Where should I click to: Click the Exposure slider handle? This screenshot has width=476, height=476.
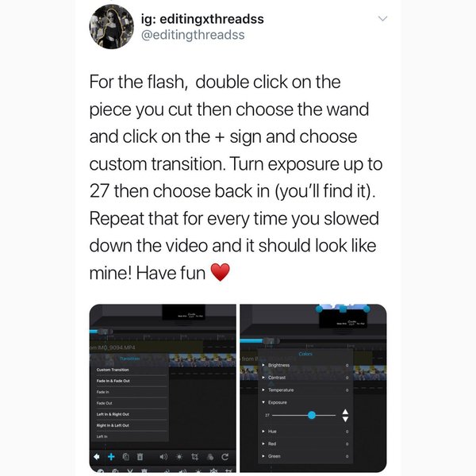(x=312, y=415)
